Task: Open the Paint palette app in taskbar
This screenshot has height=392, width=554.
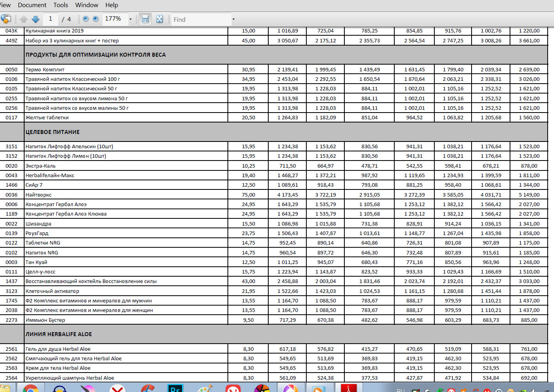Action: point(205,388)
